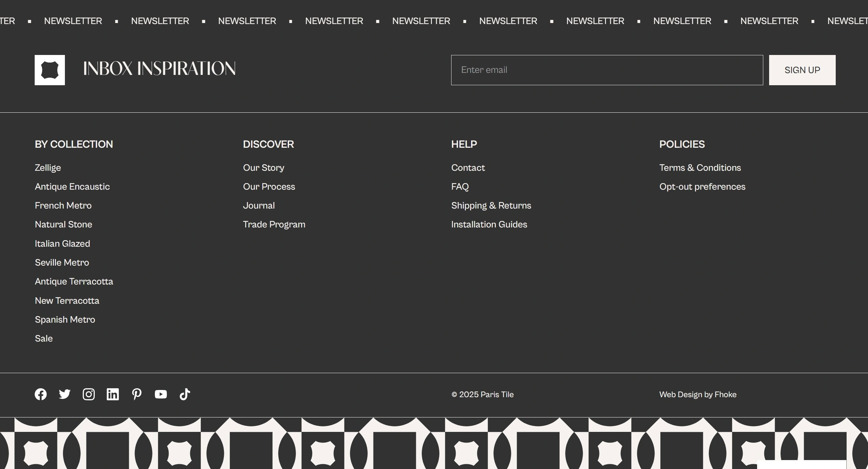Image resolution: width=868 pixels, height=469 pixels.
Task: Visit the LinkedIn icon link
Action: (x=113, y=394)
